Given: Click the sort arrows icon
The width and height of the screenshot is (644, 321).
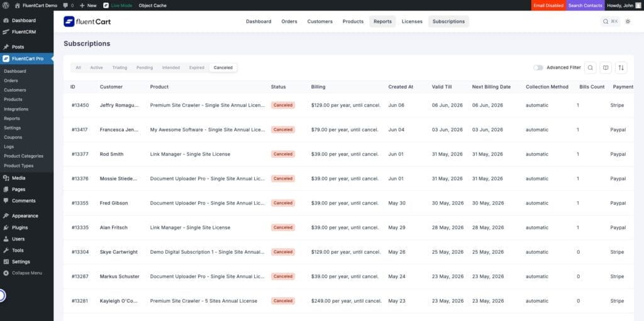Looking at the screenshot, I should [621, 68].
